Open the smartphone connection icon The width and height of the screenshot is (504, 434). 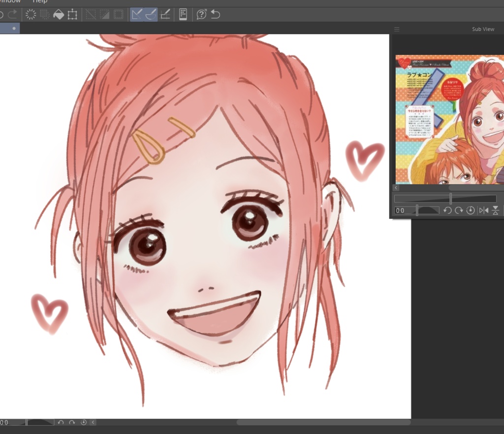coord(183,14)
